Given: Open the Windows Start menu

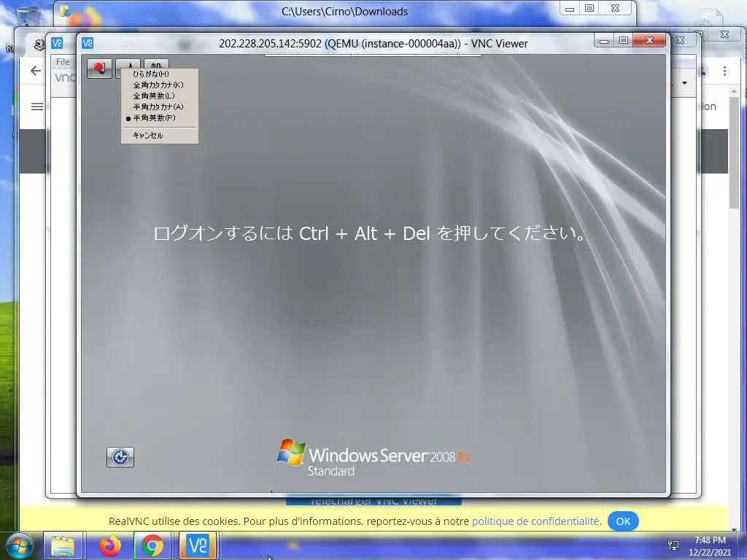Looking at the screenshot, I should [x=20, y=545].
